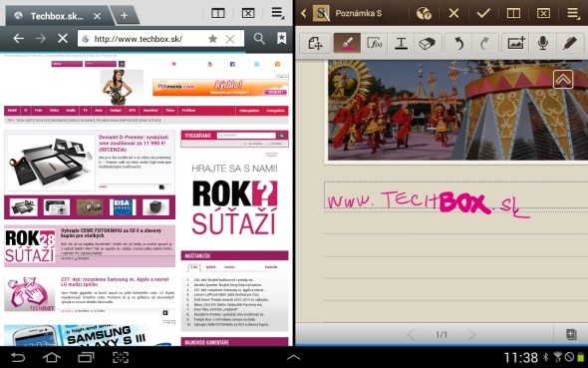Open Video menu item on website
This screenshot has width=588, height=368.
(55, 111)
